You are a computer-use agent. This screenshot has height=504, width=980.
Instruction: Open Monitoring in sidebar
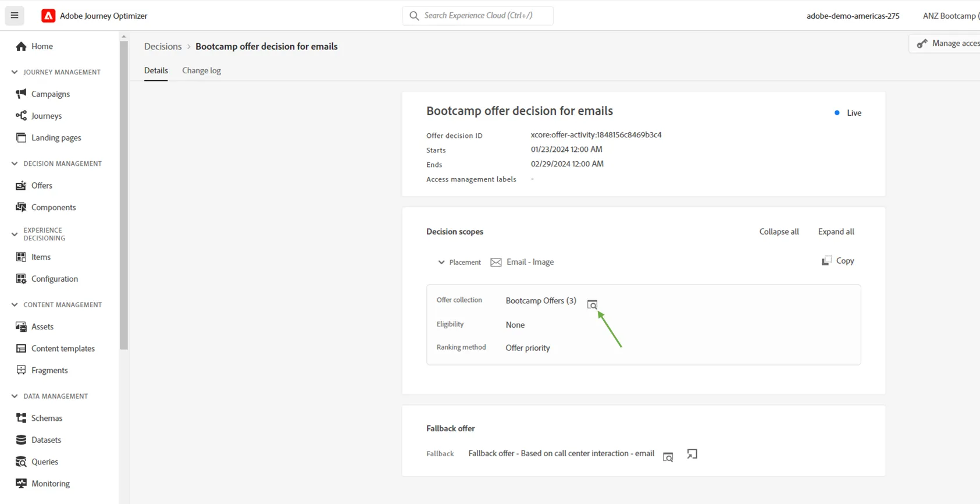51,484
